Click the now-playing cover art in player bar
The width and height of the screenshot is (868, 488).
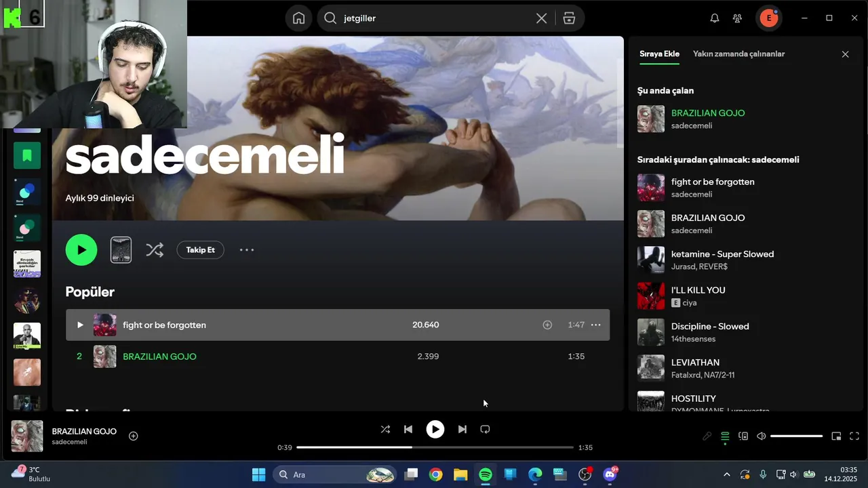pos(27,436)
